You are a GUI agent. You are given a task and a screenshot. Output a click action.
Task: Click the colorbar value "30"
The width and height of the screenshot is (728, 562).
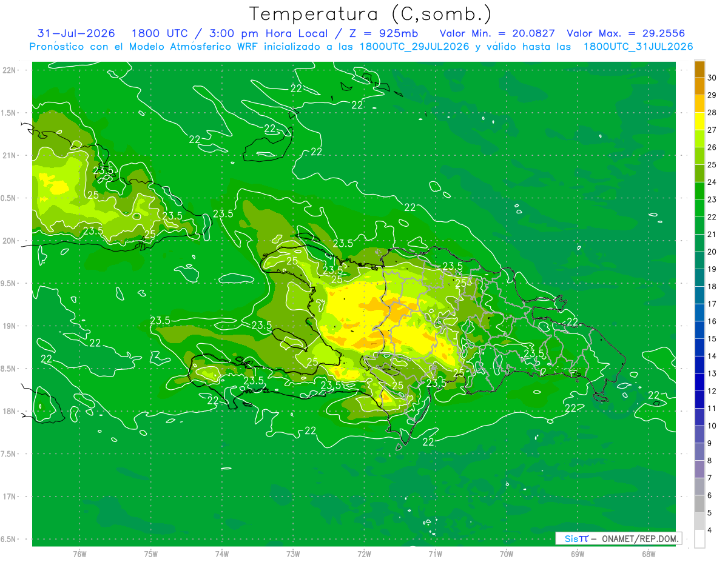tap(712, 78)
